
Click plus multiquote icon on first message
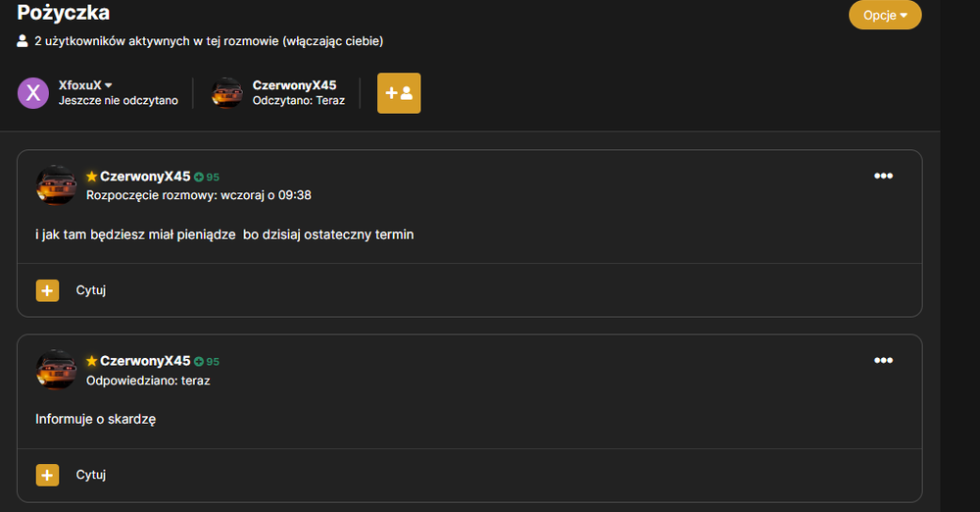click(x=47, y=290)
